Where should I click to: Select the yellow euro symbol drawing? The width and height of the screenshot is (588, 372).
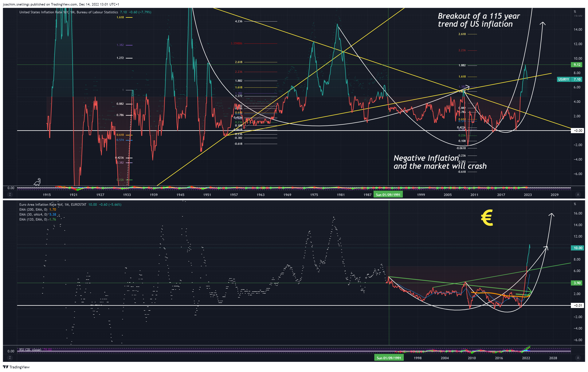(487, 218)
